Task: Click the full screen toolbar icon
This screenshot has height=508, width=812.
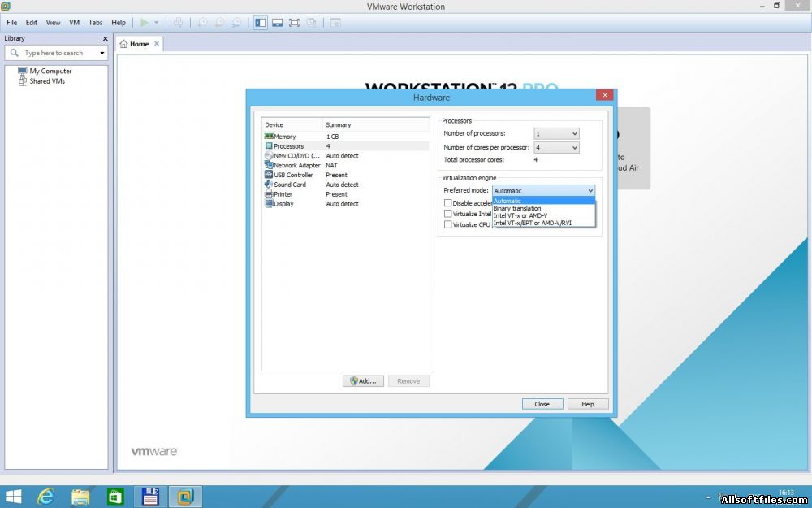Action: 294,23
